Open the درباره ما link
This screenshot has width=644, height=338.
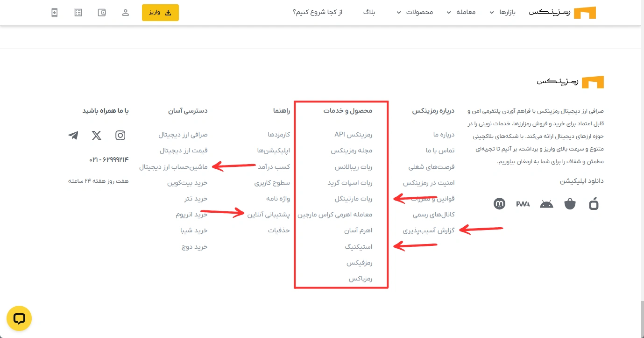[x=444, y=135]
